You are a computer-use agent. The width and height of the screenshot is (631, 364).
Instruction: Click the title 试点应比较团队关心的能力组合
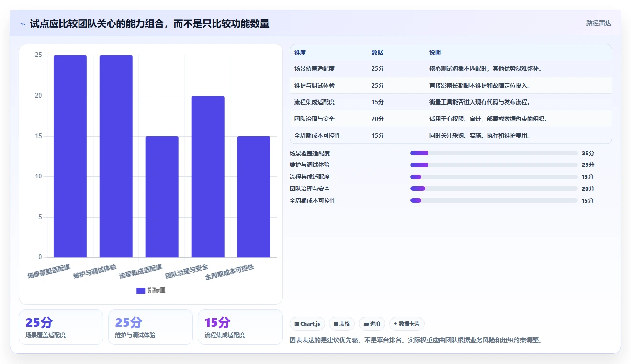149,23
